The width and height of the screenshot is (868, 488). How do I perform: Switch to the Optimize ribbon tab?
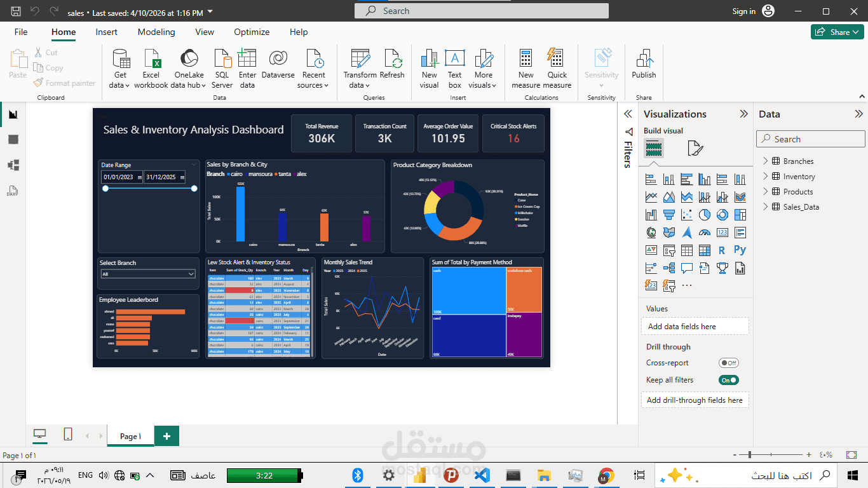coord(252,32)
